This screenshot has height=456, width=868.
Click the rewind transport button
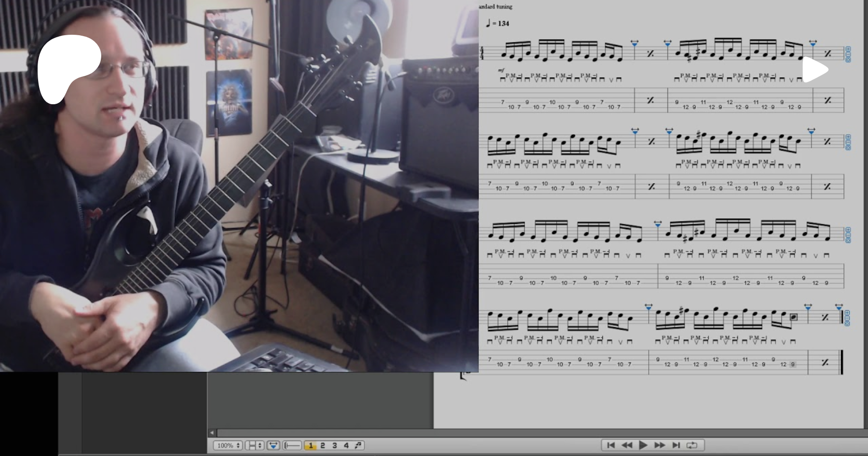click(627, 445)
